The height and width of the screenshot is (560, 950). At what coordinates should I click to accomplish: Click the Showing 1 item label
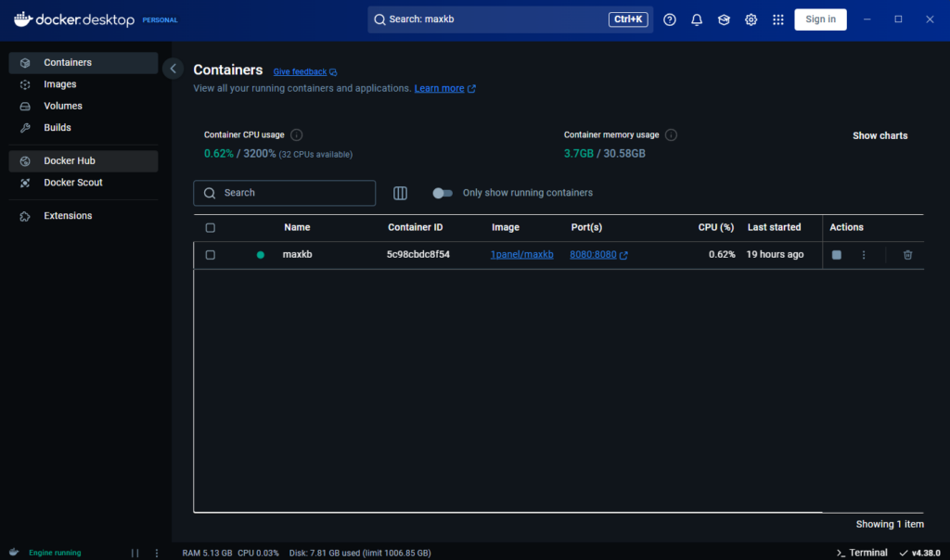[x=890, y=524]
